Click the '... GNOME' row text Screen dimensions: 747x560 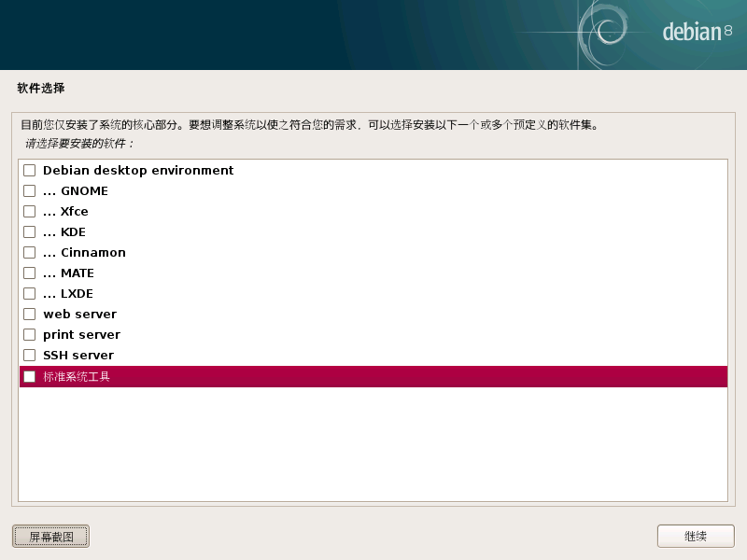tap(76, 191)
